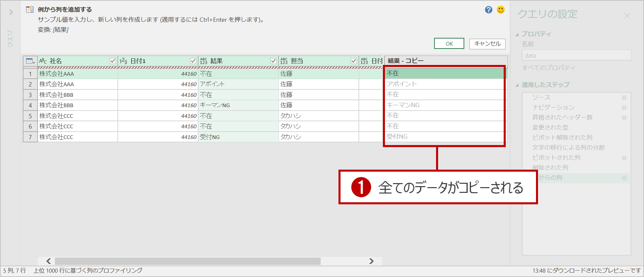Expand the collapsed Queries pane arrow
The image size is (644, 277).
pyautogui.click(x=11, y=12)
